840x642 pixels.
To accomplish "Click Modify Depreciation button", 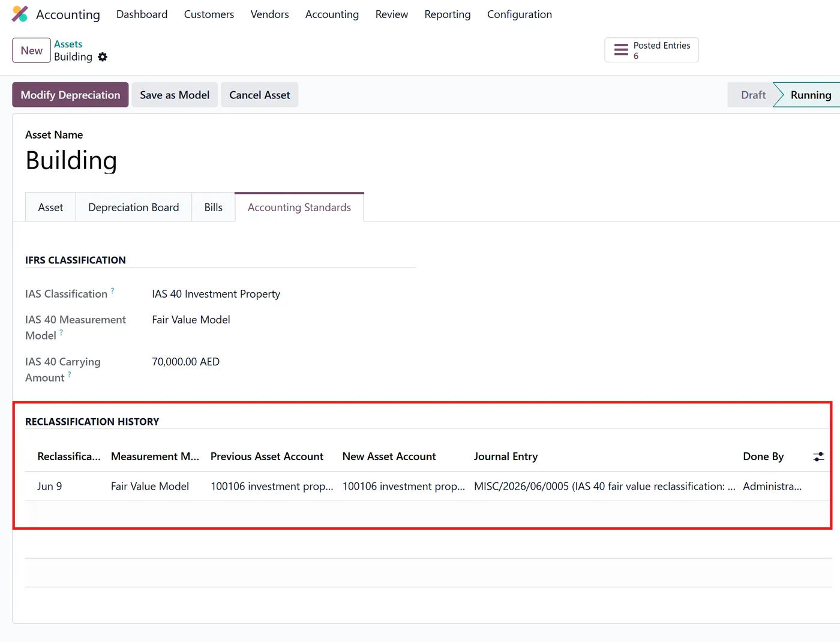I will tap(70, 95).
